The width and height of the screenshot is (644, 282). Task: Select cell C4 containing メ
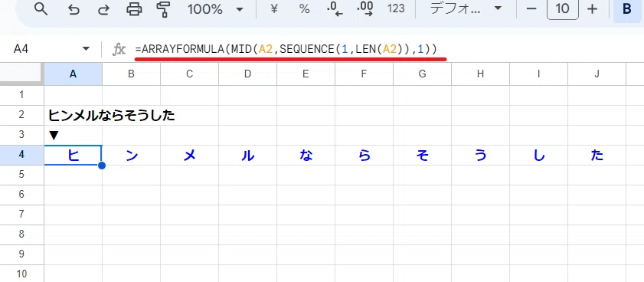pos(189,156)
